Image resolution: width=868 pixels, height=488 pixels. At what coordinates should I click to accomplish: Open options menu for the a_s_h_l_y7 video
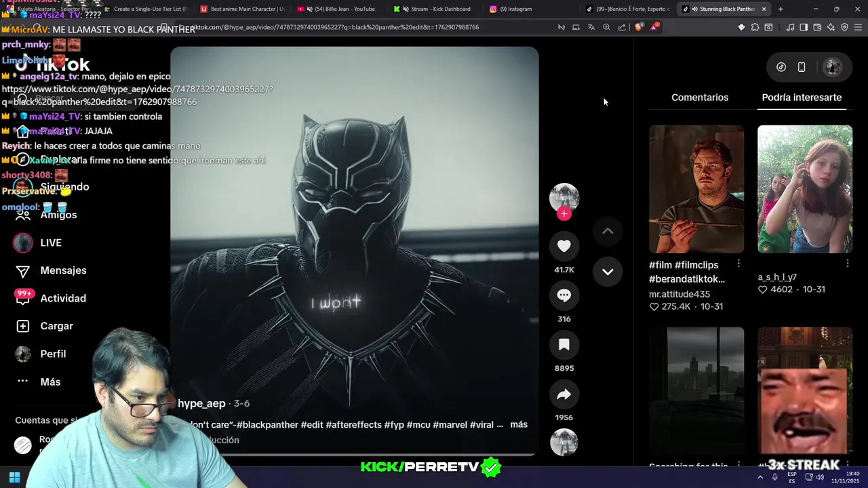(847, 263)
